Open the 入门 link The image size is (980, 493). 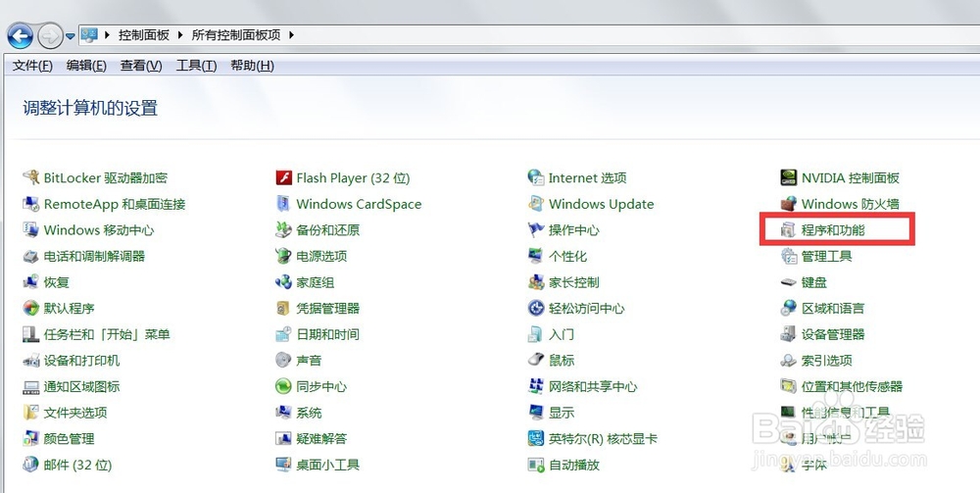click(x=562, y=334)
